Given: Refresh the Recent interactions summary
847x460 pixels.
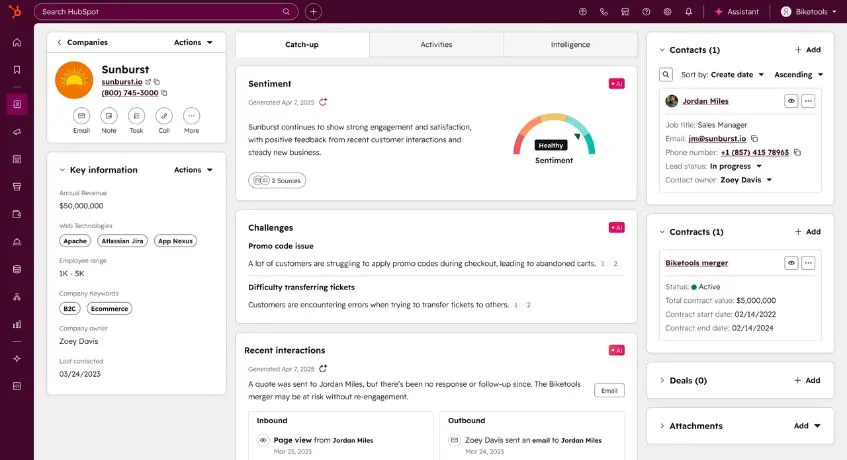Looking at the screenshot, I should (x=323, y=369).
